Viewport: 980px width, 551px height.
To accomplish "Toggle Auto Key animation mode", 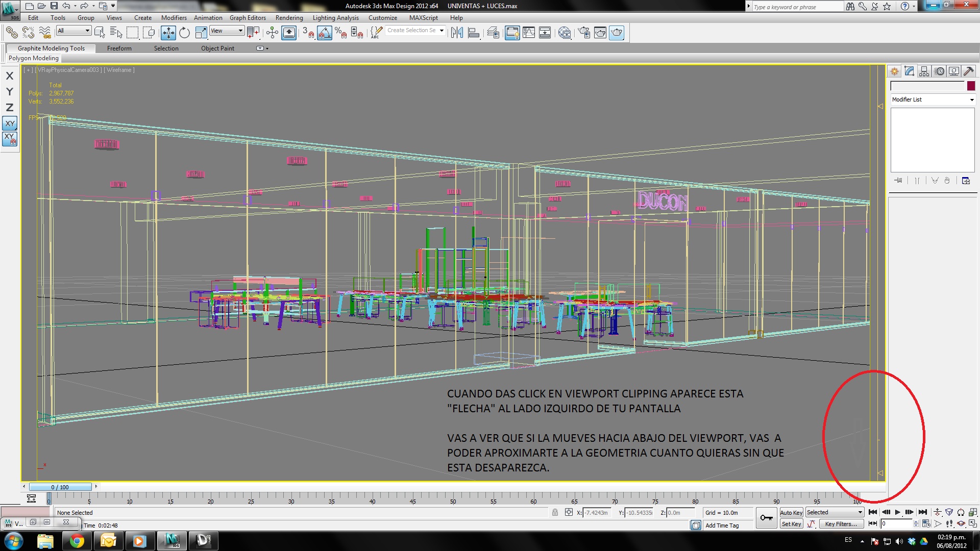I will coord(791,513).
